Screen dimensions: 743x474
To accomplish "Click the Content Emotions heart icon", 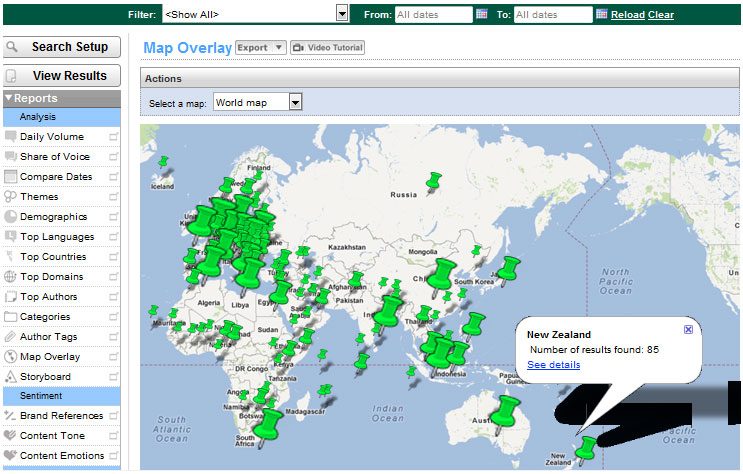I will [x=10, y=455].
